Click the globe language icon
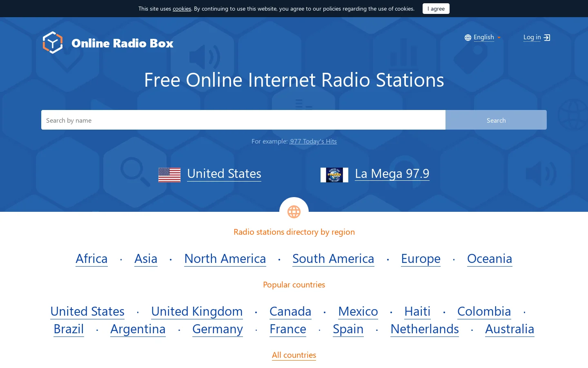 pos(468,38)
